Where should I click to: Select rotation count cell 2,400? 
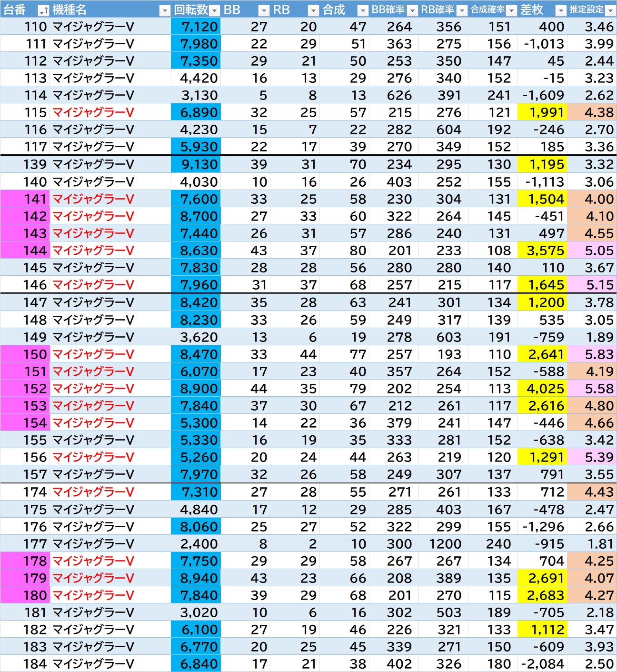coord(196,544)
